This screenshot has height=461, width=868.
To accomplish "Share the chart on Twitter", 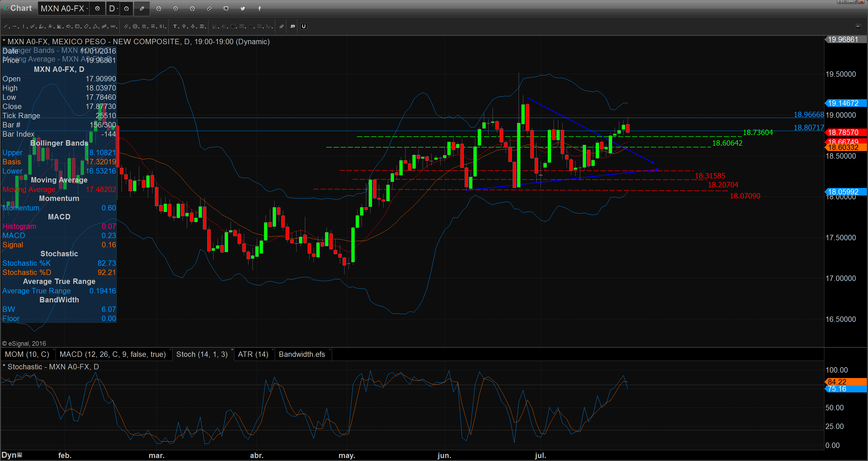I will pyautogui.click(x=242, y=9).
